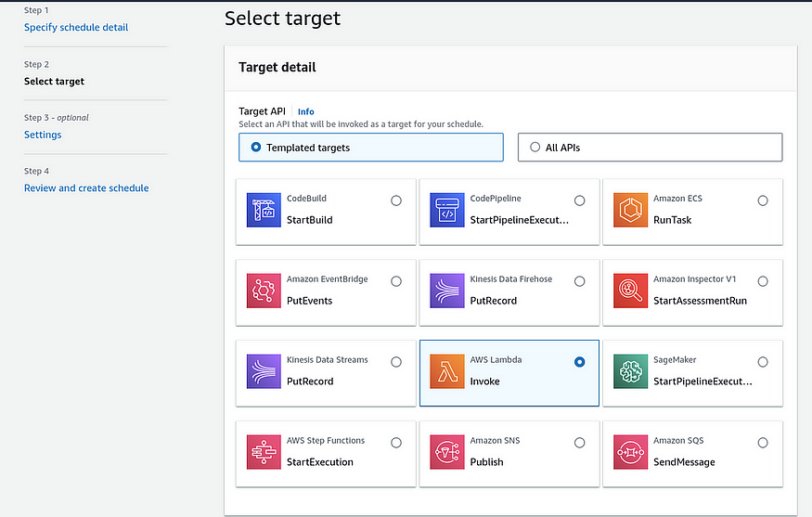Open the Target API Info link
Screen dimensions: 812x517
click(x=305, y=111)
